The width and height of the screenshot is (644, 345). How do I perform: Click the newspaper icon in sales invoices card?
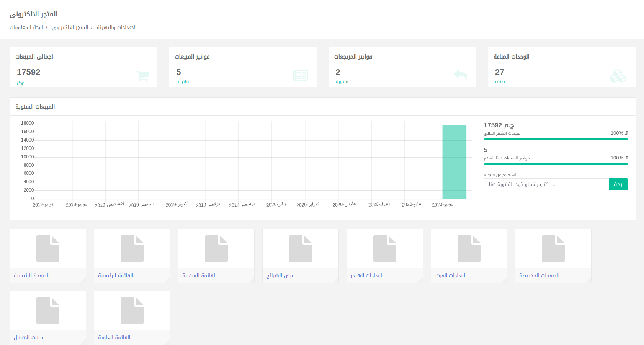(x=301, y=76)
